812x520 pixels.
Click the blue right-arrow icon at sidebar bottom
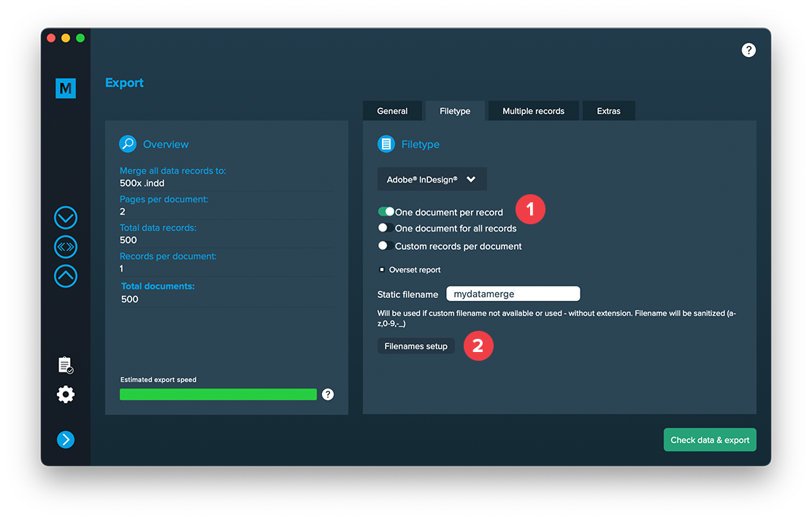66,439
